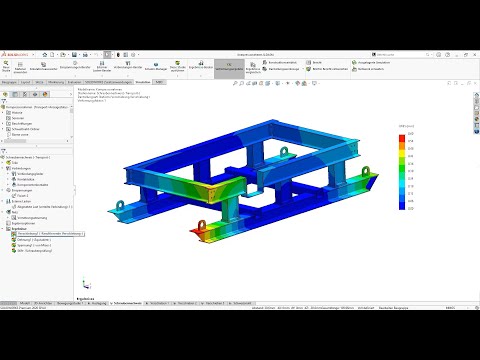480x360 pixels.
Task: Select Fixiert-1 under Einspannungen
Action: click(x=22, y=196)
